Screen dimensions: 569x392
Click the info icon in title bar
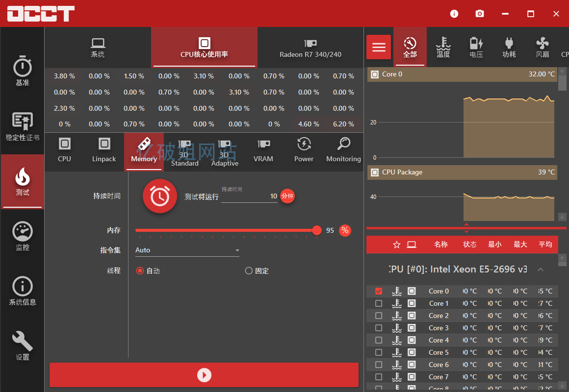point(454,14)
